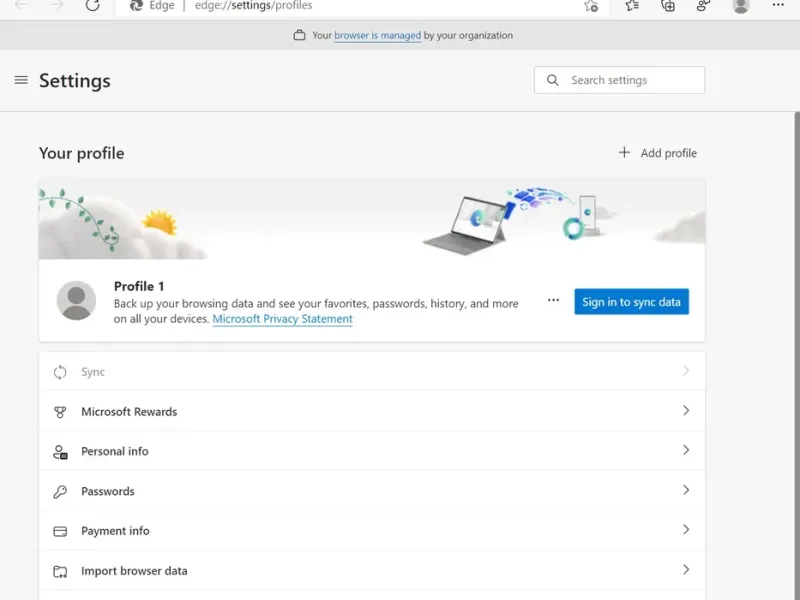Click the magnifier icon in search settings
This screenshot has height=600, width=800.
tap(553, 80)
